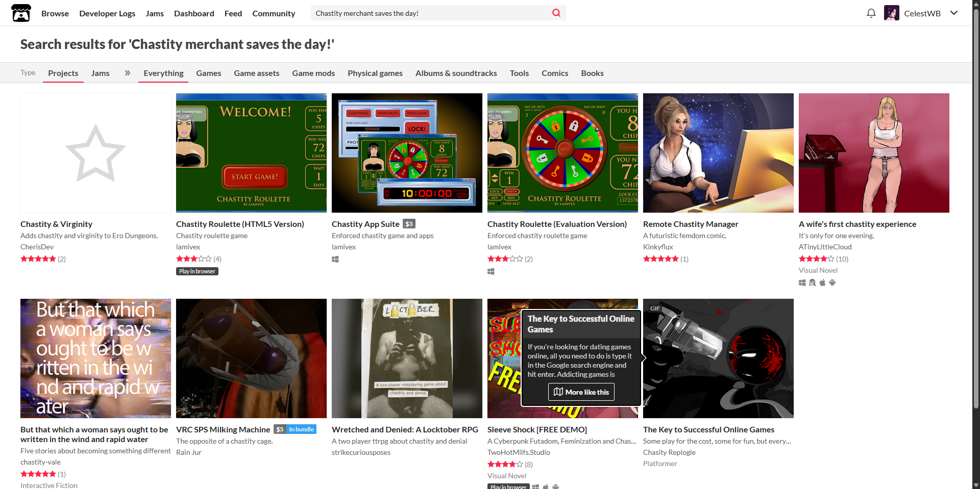This screenshot has height=489, width=980.
Task: Open the itch.io home logo
Action: click(x=21, y=13)
